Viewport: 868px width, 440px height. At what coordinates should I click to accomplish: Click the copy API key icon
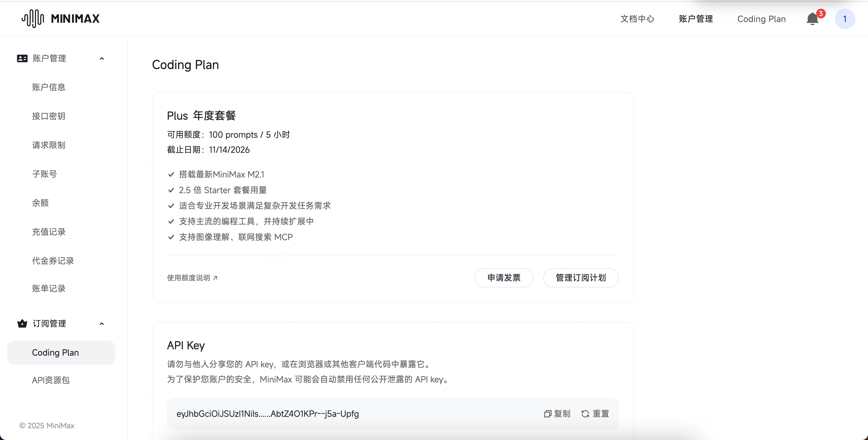click(548, 413)
